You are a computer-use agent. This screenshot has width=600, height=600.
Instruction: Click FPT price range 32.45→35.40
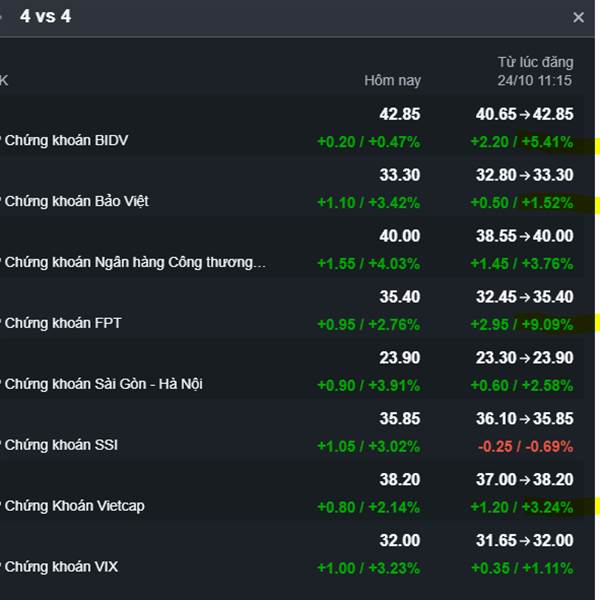tap(525, 297)
